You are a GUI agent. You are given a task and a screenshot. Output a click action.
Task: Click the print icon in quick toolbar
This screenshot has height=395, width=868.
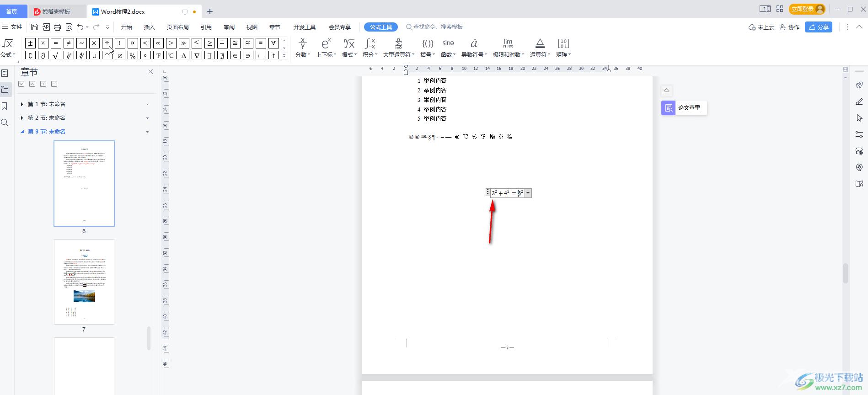pyautogui.click(x=57, y=27)
